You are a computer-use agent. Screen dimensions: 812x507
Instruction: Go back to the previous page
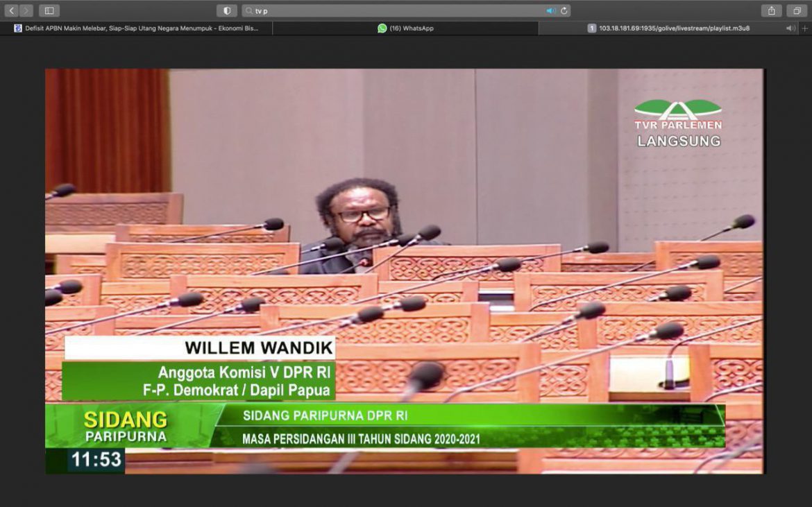[11, 10]
